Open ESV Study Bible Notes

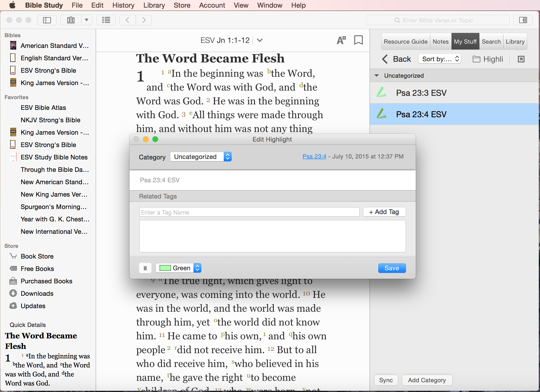(54, 157)
